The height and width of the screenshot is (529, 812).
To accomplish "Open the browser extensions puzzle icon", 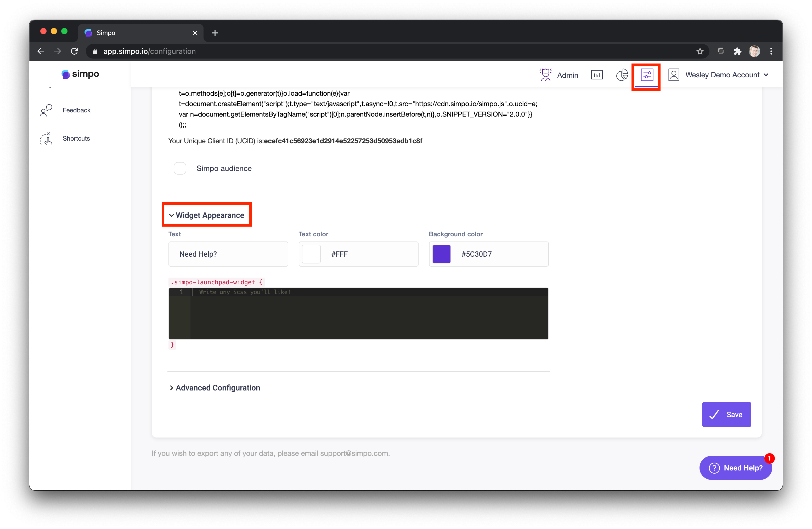I will point(738,51).
